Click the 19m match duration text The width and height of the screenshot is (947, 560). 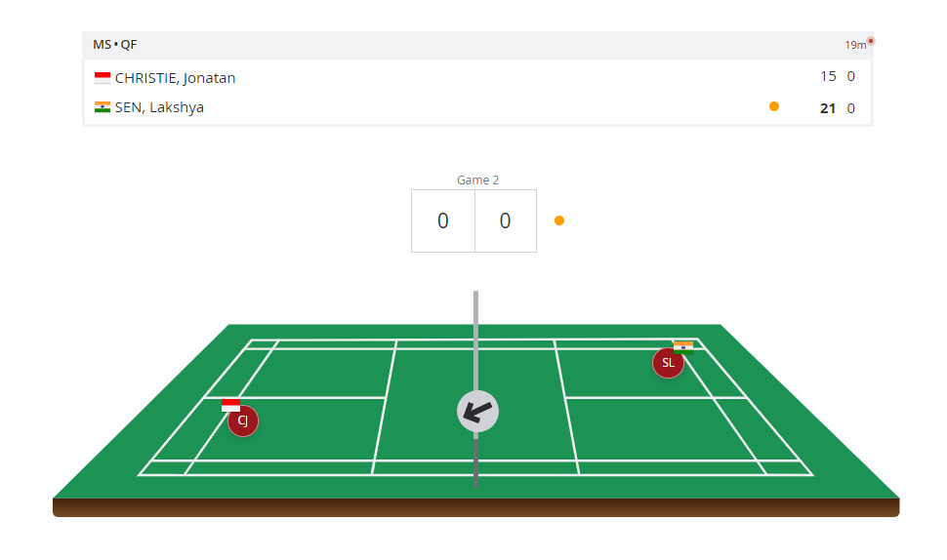tap(854, 45)
